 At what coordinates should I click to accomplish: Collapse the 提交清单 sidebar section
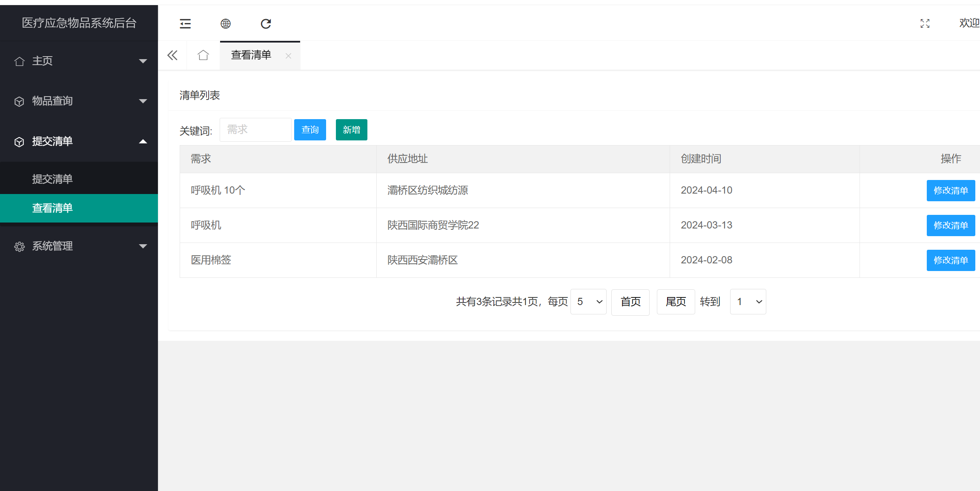pos(143,141)
